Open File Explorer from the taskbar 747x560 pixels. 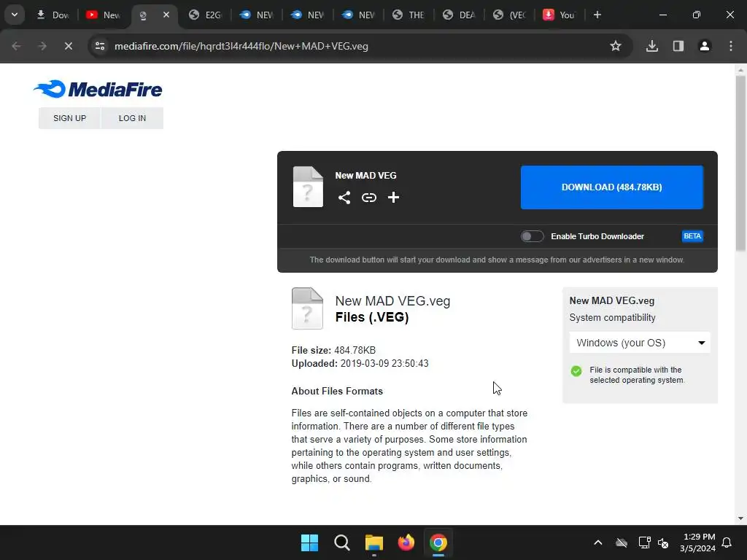pyautogui.click(x=374, y=542)
